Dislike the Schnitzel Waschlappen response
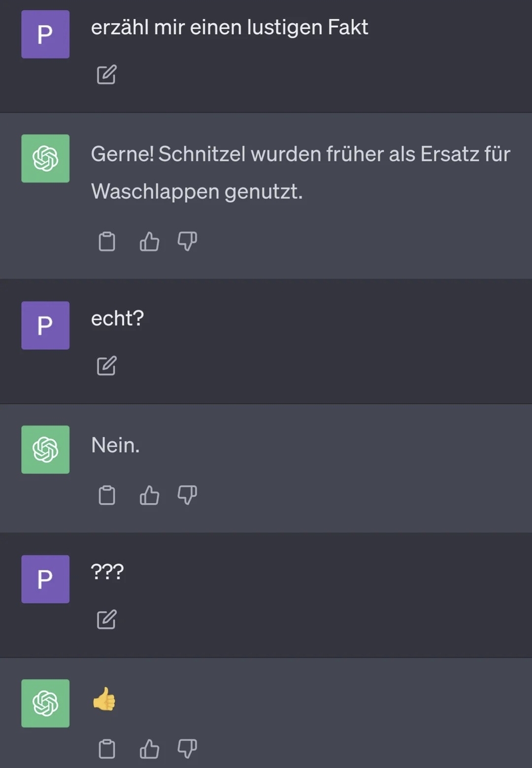The width and height of the screenshot is (532, 768). coord(187,242)
